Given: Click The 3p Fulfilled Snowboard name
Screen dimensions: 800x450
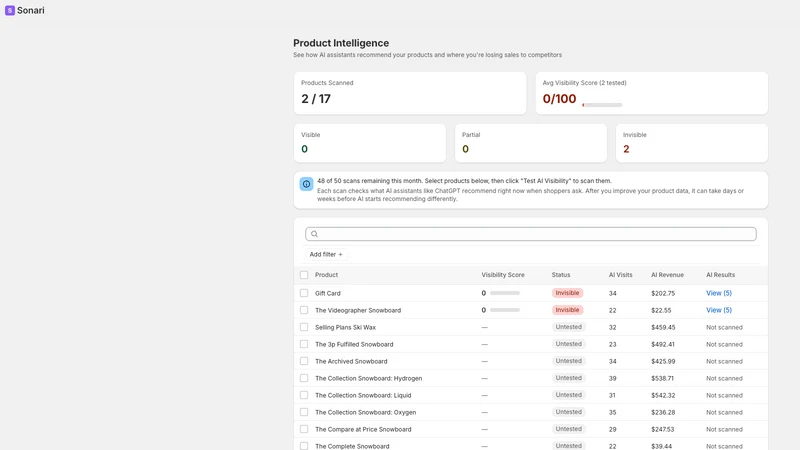Looking at the screenshot, I should tap(354, 344).
